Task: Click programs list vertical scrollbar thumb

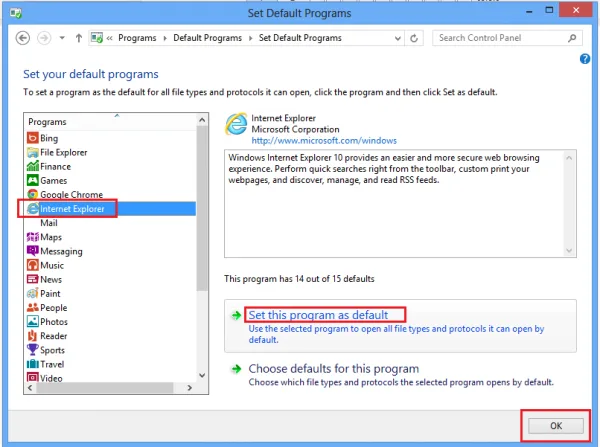Action: [202, 209]
